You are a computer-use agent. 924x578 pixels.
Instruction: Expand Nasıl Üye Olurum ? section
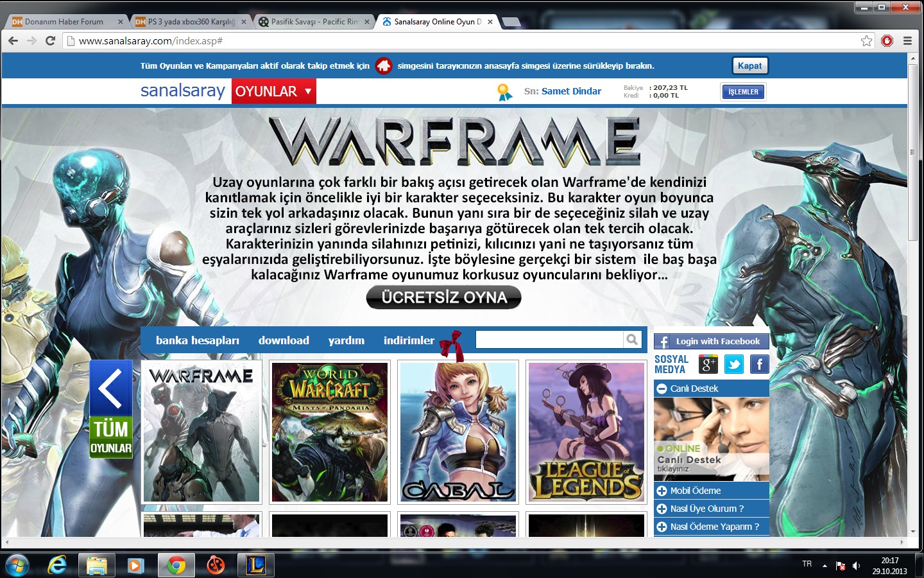point(662,509)
